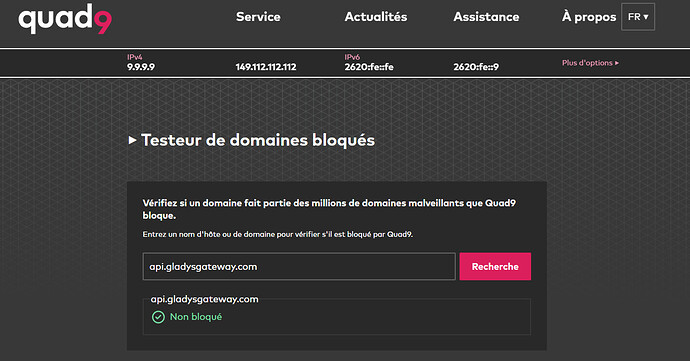The height and width of the screenshot is (361, 690).
Task: Click the api.gladysgateway.com result label
Action: pos(205,299)
